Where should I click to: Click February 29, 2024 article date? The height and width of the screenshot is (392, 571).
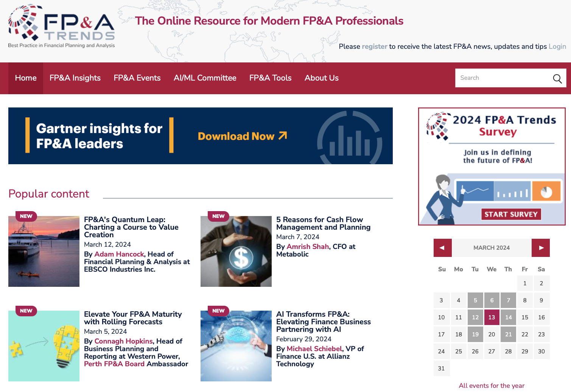click(x=304, y=339)
